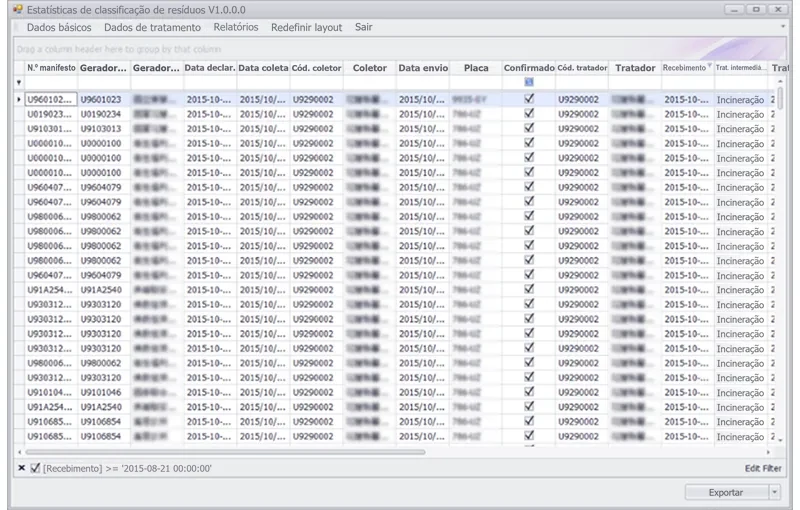Viewport: 800px width, 510px height.
Task: Toggle Confirmado checkbox in the U910104... row
Action: click(529, 392)
